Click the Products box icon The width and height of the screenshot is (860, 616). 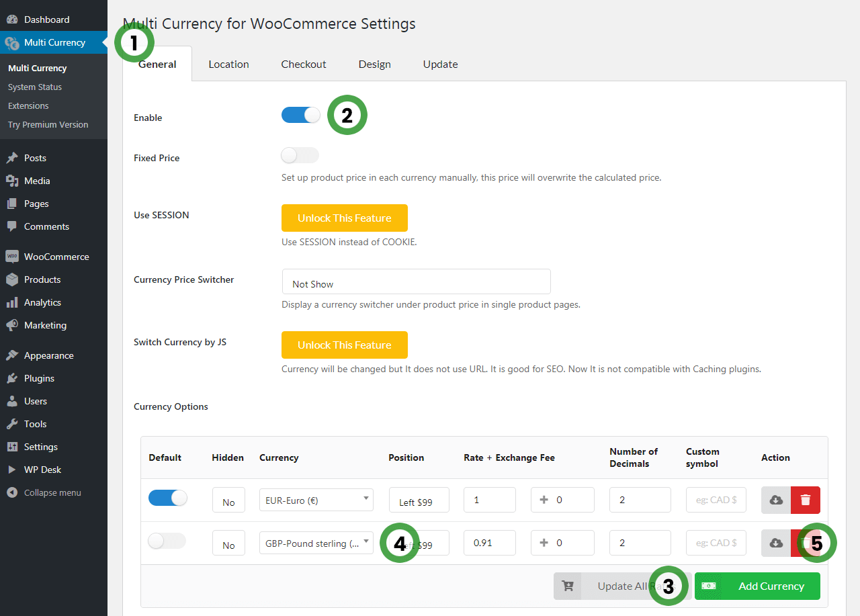point(12,279)
